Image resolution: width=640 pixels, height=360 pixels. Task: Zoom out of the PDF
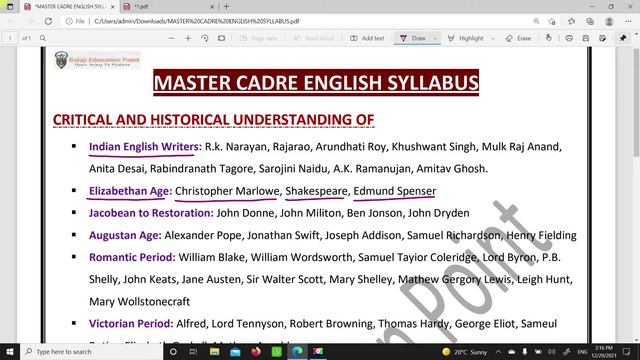(x=171, y=38)
